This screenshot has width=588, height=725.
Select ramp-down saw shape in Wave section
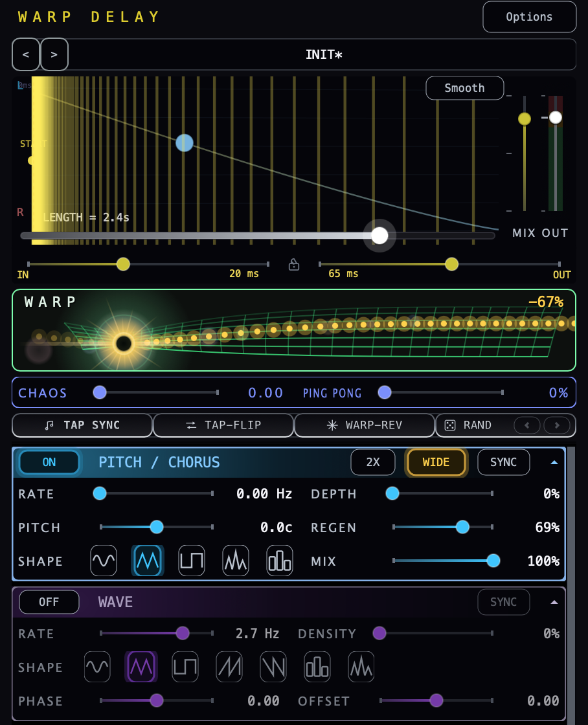[x=273, y=667]
